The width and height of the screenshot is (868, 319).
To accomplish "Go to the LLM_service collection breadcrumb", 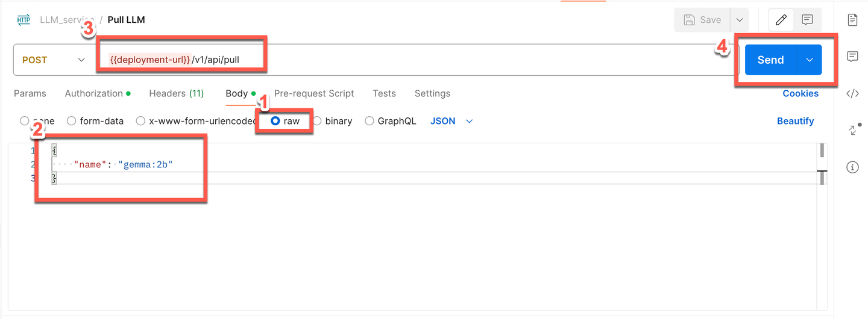I will pos(67,20).
